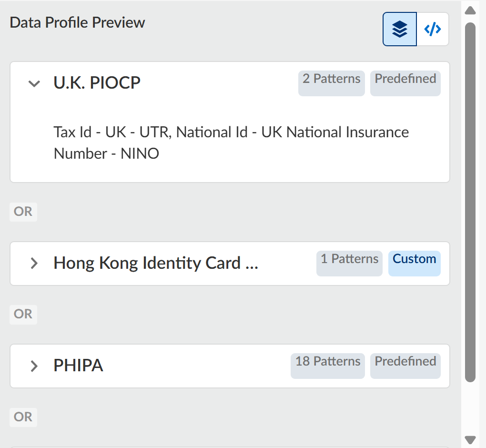Collapse the U.K. PIOCP section
The height and width of the screenshot is (448, 486).
click(x=34, y=83)
